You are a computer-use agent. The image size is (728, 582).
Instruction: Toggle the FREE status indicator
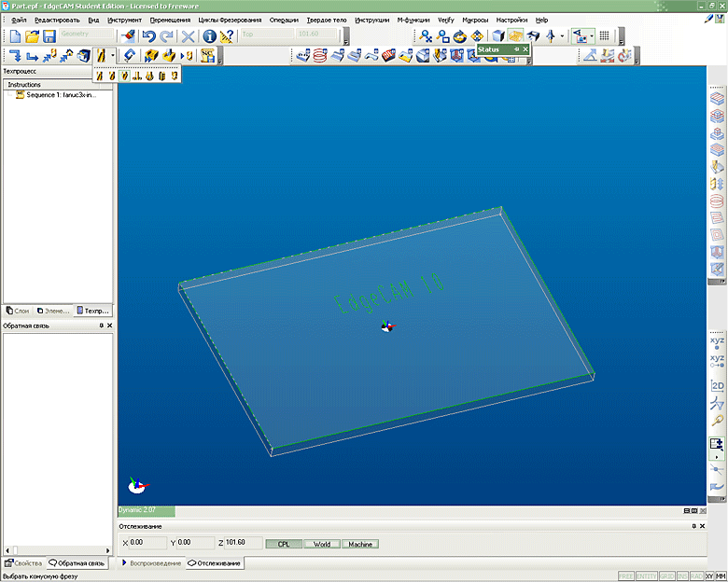coord(626,576)
